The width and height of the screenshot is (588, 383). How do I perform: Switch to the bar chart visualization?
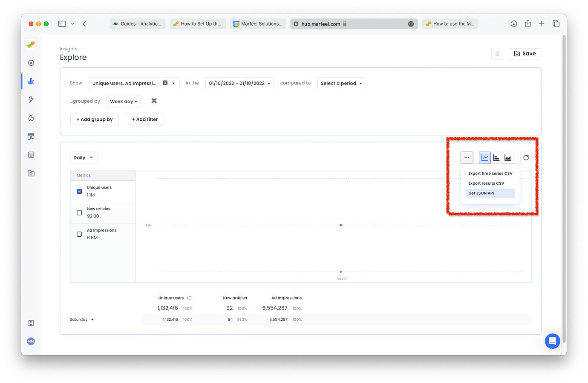(x=496, y=157)
